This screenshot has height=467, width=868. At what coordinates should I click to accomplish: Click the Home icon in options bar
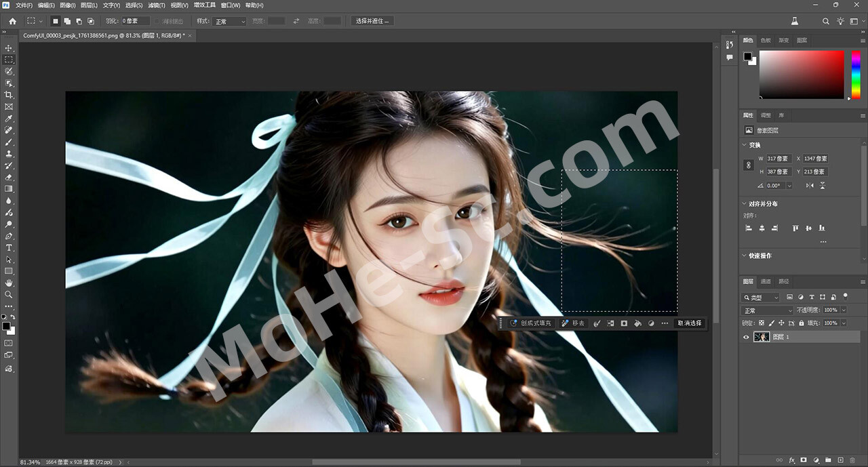click(x=12, y=21)
